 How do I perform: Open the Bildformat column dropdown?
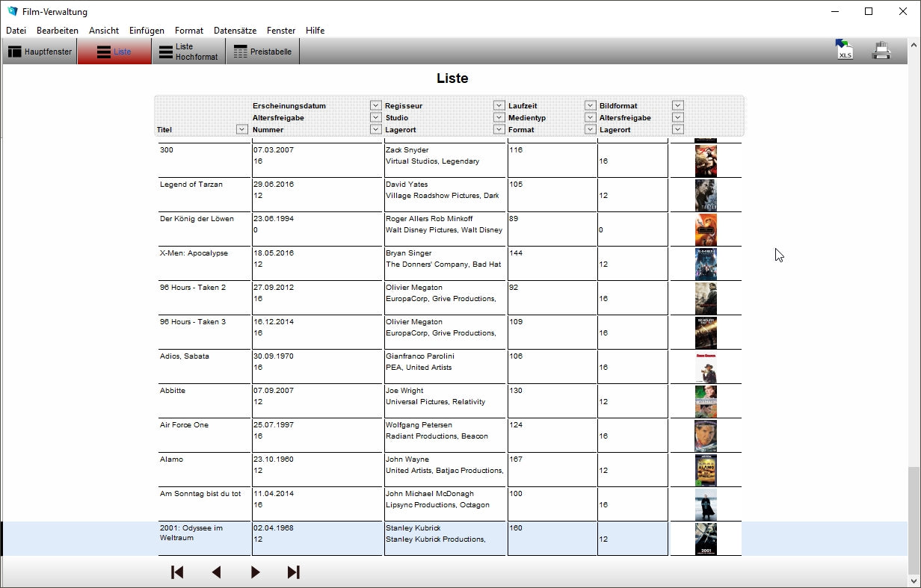[x=677, y=105]
